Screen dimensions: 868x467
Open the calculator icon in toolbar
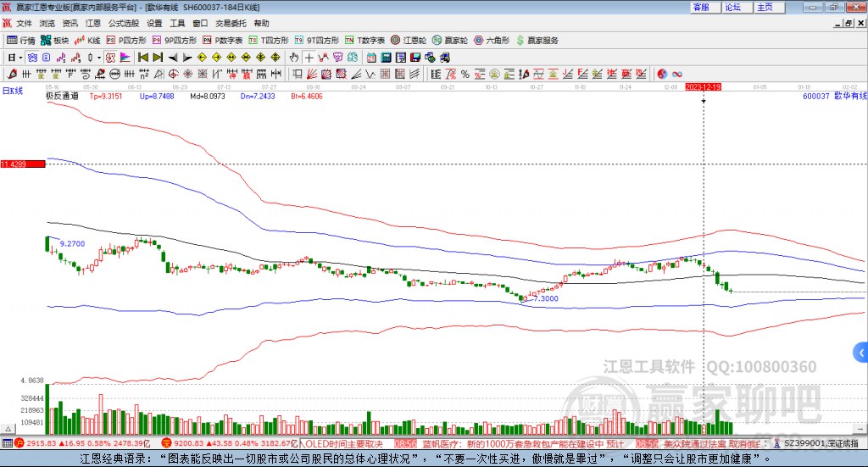click(x=386, y=58)
